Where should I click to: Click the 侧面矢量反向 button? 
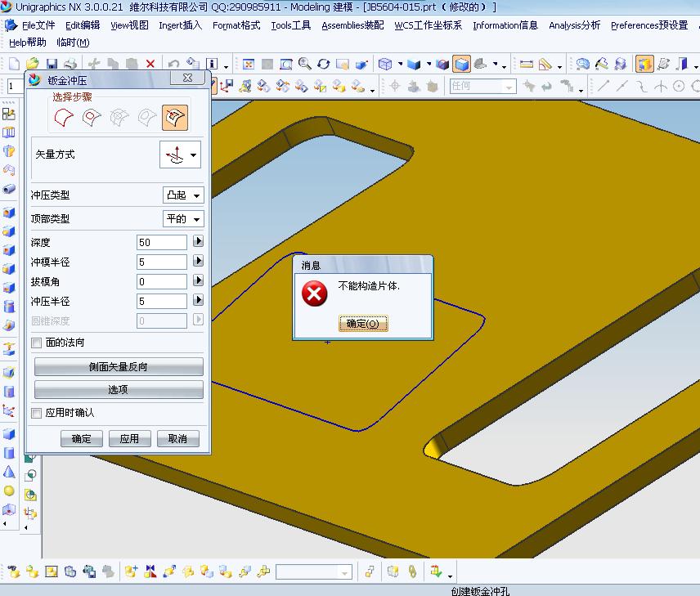click(x=119, y=366)
